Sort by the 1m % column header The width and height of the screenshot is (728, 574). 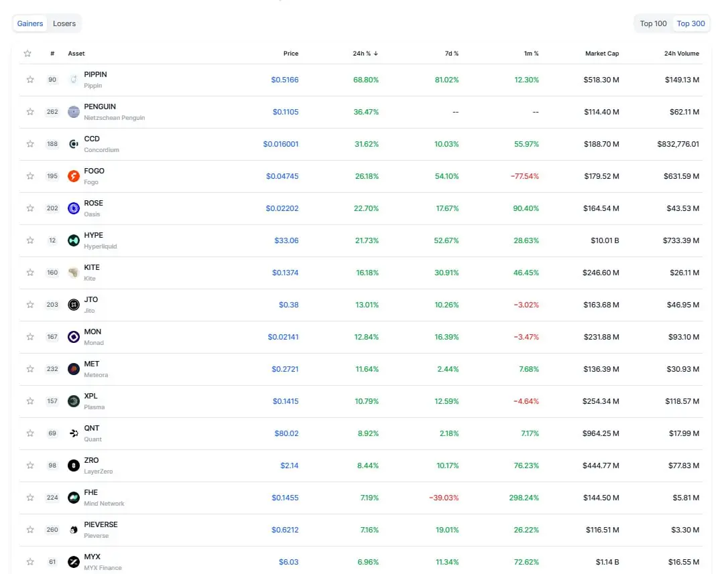(531, 54)
